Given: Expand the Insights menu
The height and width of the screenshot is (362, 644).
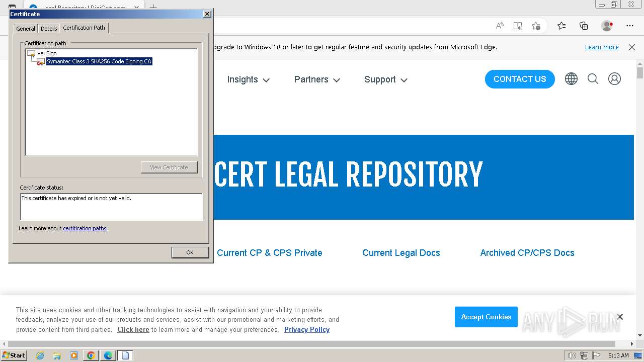Looking at the screenshot, I should pyautogui.click(x=249, y=79).
